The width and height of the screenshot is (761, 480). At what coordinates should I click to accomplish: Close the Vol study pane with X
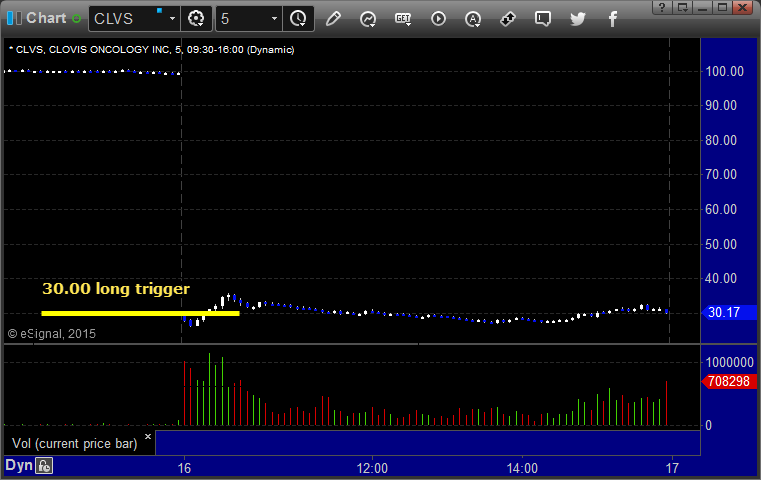pyautogui.click(x=148, y=436)
